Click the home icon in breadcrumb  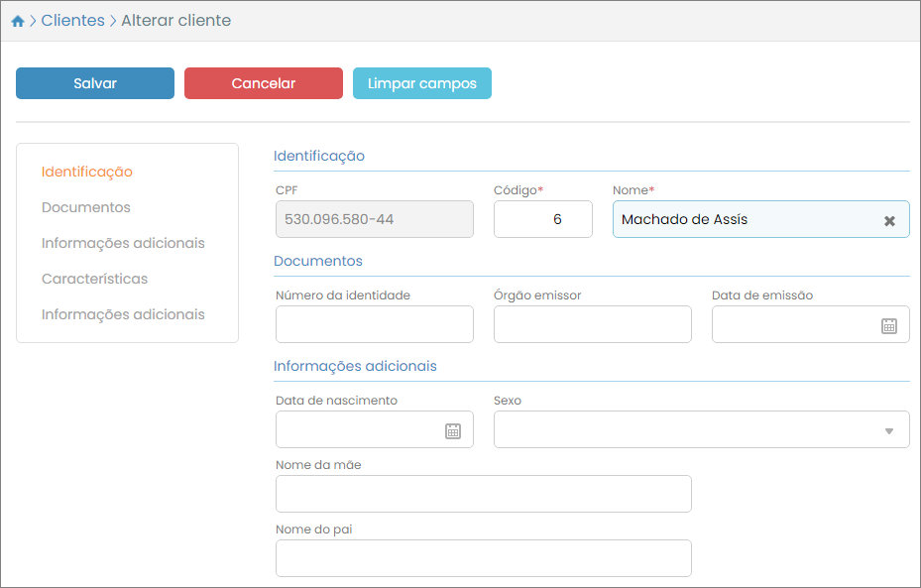click(x=18, y=21)
